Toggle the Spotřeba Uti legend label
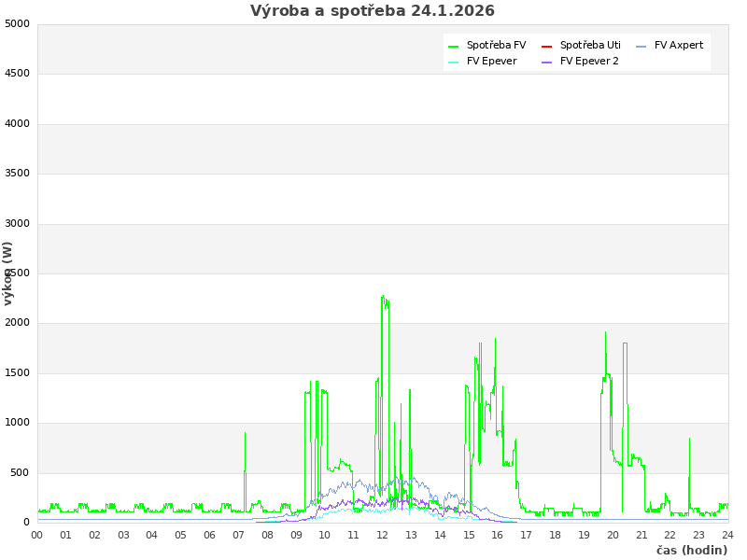Image resolution: width=747 pixels, height=560 pixels. pyautogui.click(x=590, y=45)
